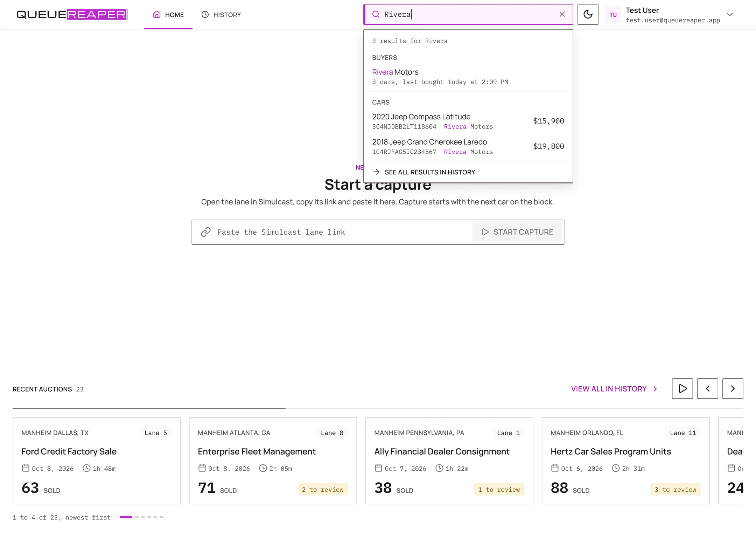Click the link chain icon in capture field
The width and height of the screenshot is (756, 538).
coord(206,232)
